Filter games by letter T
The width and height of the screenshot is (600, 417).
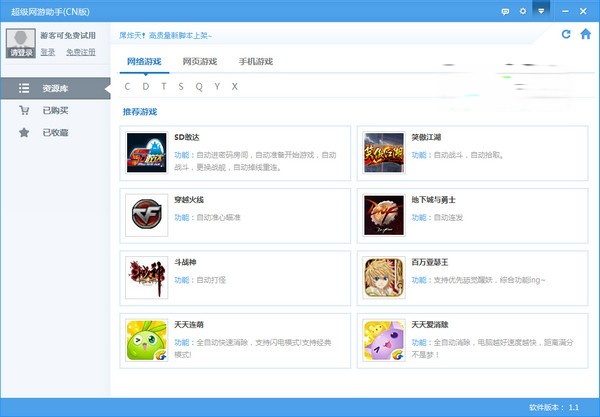click(x=164, y=87)
